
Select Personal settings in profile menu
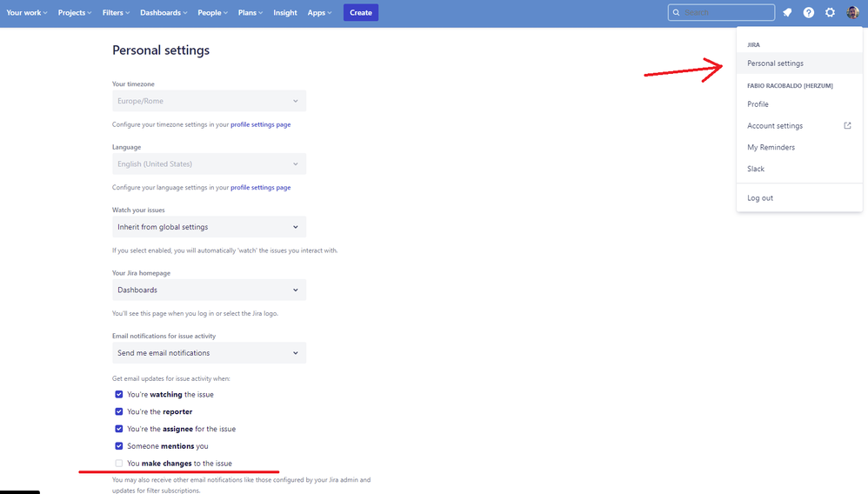(x=799, y=63)
